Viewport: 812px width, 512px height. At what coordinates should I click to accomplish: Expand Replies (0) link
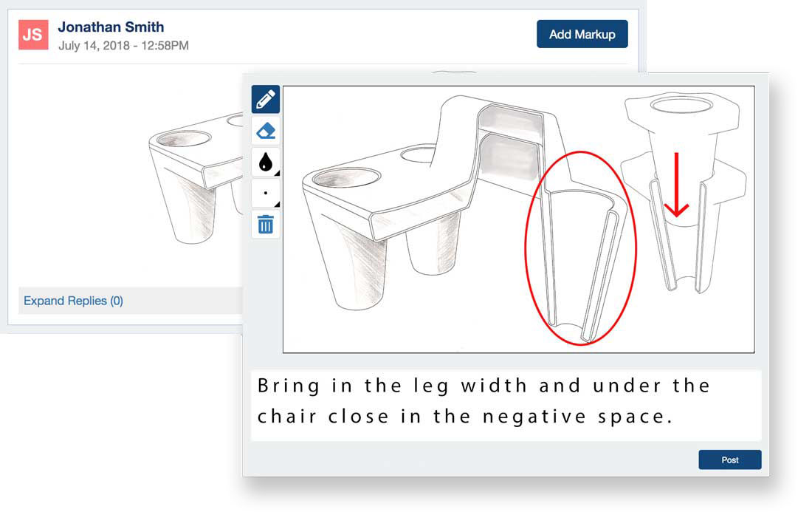tap(73, 301)
